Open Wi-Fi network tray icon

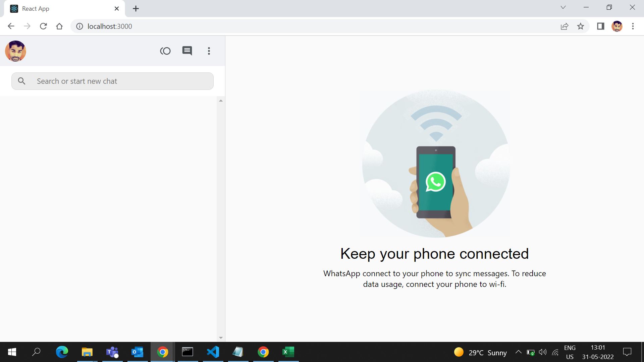point(555,352)
